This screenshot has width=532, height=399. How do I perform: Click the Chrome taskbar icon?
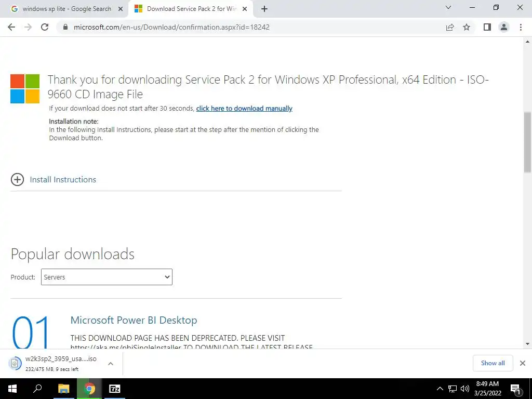click(x=89, y=389)
